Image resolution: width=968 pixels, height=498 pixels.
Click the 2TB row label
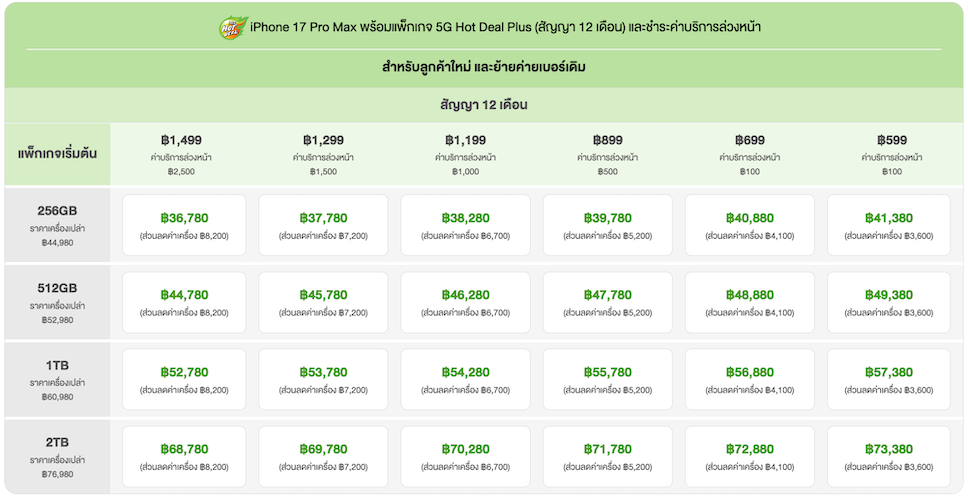57,442
